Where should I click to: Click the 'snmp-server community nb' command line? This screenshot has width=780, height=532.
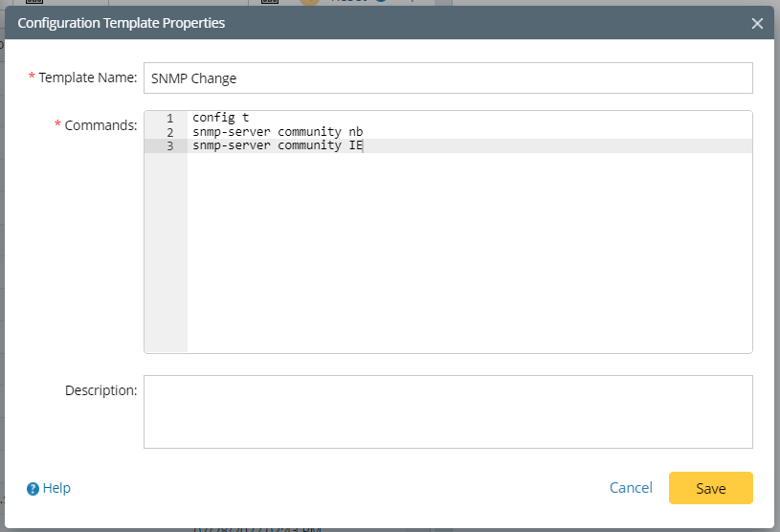point(277,132)
